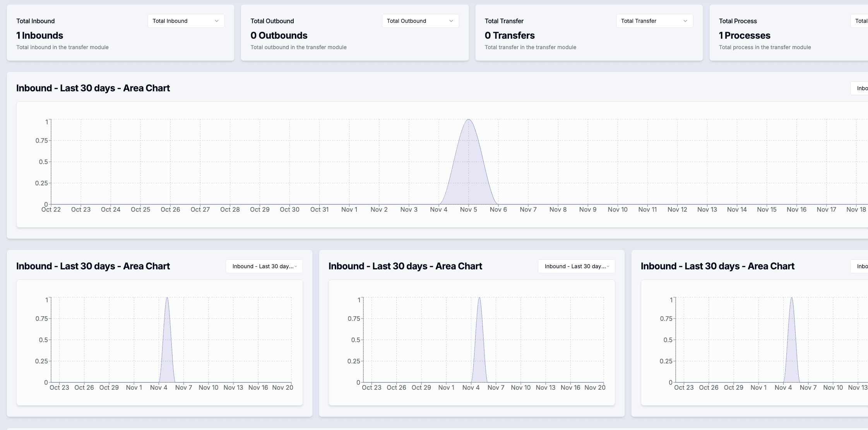
Task: Click the '1 Inbounds' statistic value
Action: [x=39, y=35]
